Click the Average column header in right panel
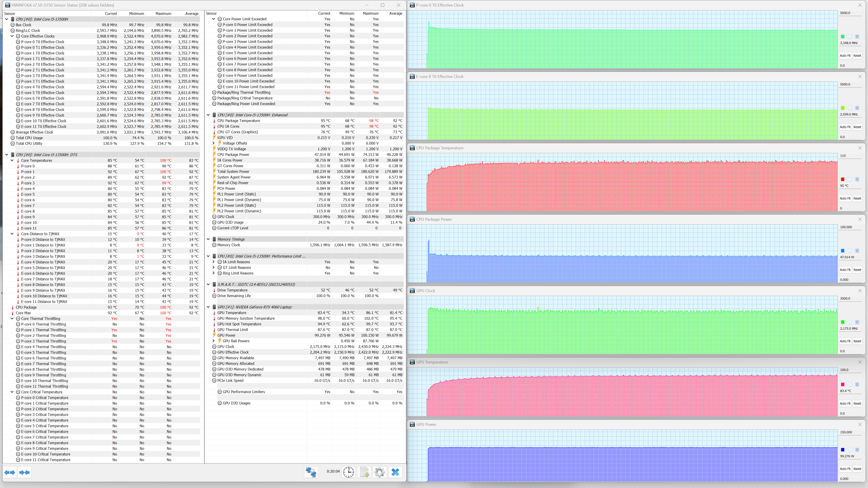 [396, 14]
